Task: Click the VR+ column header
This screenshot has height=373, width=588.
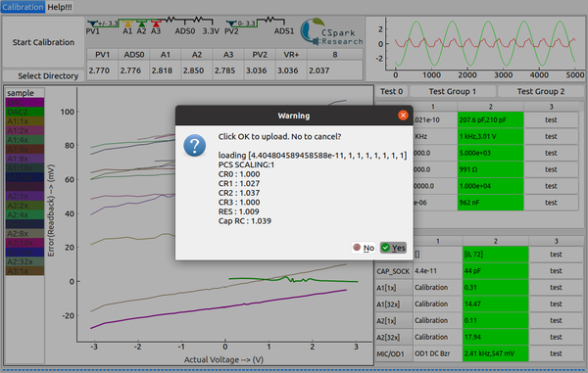Action: 291,54
